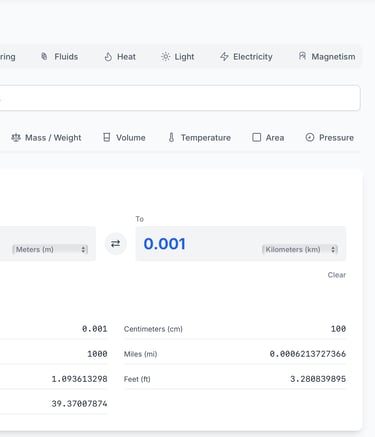Image resolution: width=375 pixels, height=437 pixels.
Task: Open the Fluids category tab
Action: (59, 57)
